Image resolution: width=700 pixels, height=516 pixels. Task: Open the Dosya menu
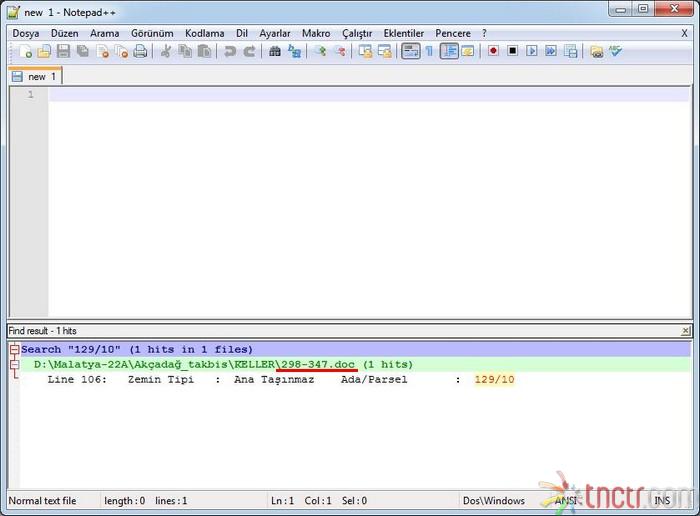coord(25,33)
